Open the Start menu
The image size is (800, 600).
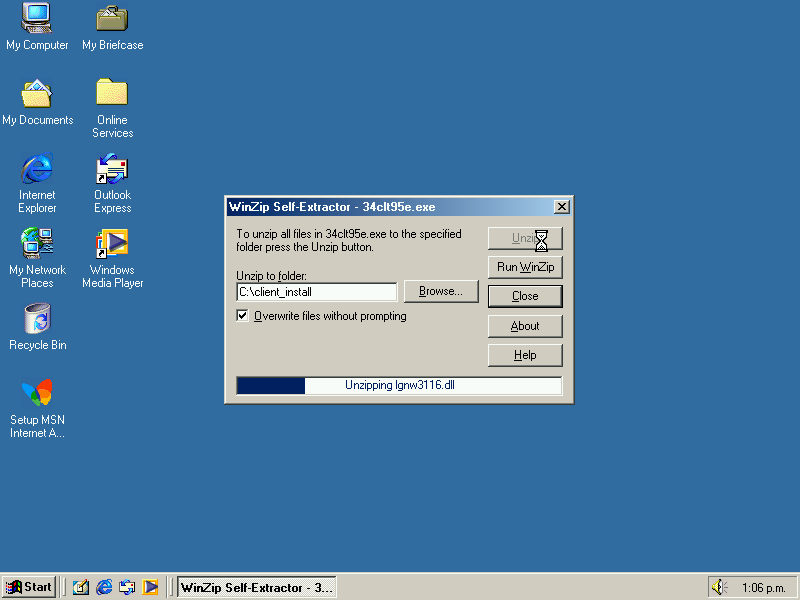pos(29,587)
